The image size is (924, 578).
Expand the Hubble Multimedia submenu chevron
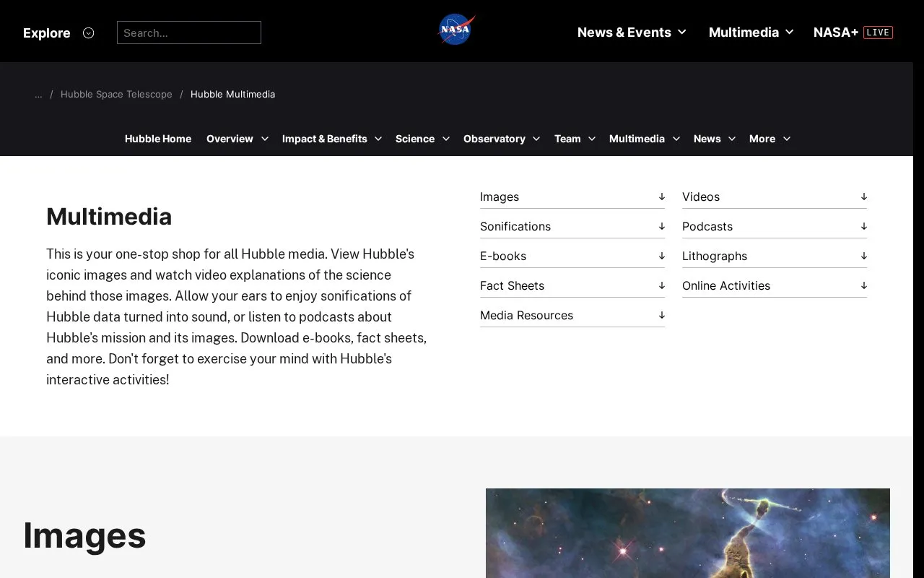[x=676, y=139]
